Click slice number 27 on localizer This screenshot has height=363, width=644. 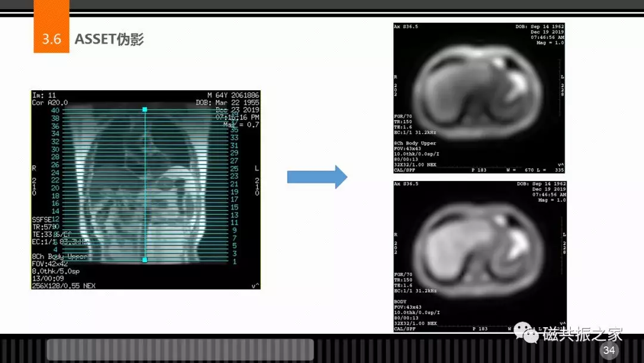pyautogui.click(x=234, y=161)
